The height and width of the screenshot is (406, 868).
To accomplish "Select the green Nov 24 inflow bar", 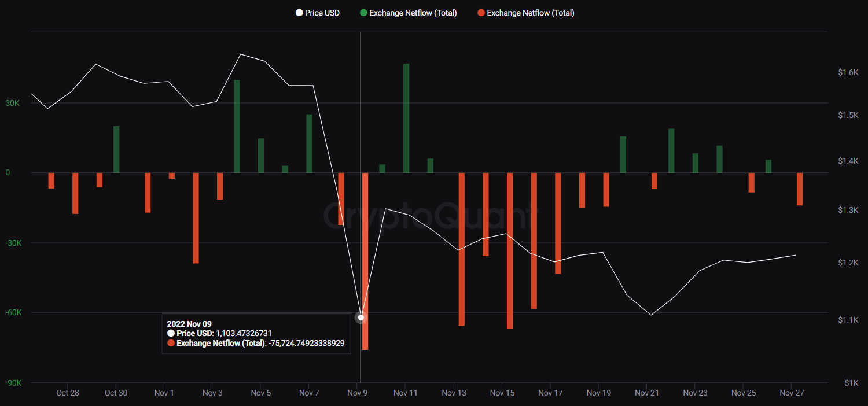I will [719, 159].
